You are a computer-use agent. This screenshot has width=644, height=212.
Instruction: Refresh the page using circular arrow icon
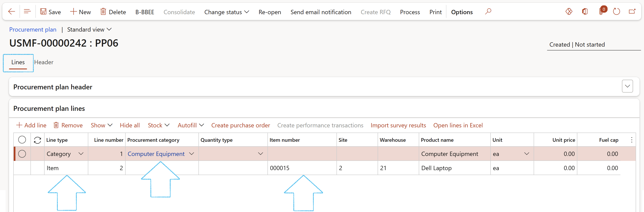[x=616, y=12]
